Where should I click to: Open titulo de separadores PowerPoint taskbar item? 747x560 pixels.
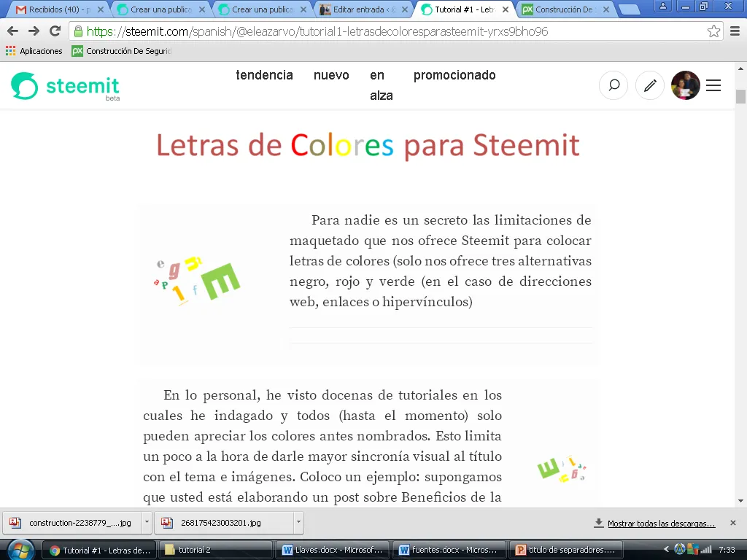coord(565,551)
